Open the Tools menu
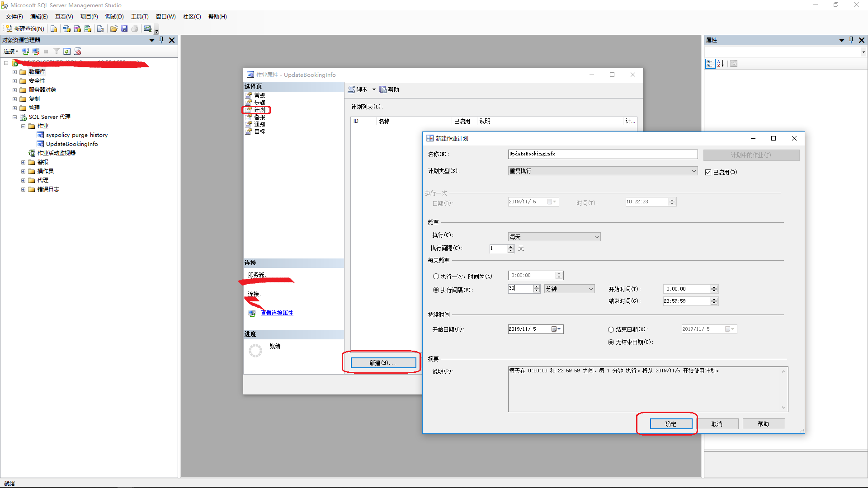868x488 pixels. (140, 16)
